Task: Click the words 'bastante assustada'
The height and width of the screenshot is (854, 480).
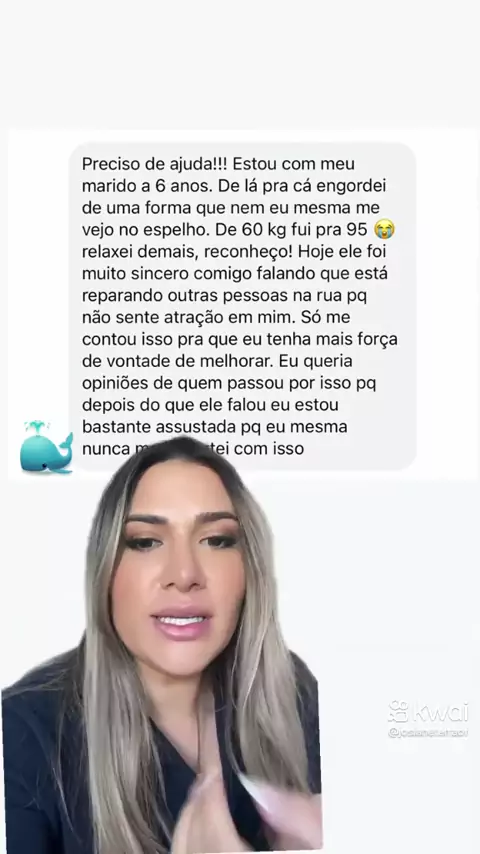Action: 160,426
